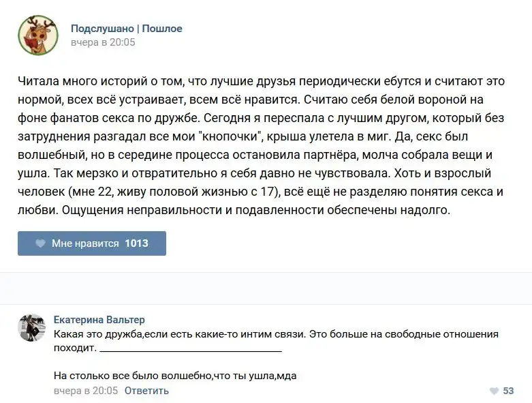This screenshot has width=532, height=403.
Task: Click the 1013 likes counter
Action: pyautogui.click(x=136, y=243)
